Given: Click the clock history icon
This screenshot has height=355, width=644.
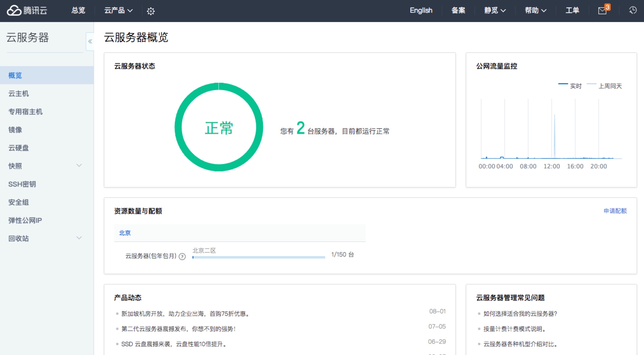Looking at the screenshot, I should click(632, 11).
